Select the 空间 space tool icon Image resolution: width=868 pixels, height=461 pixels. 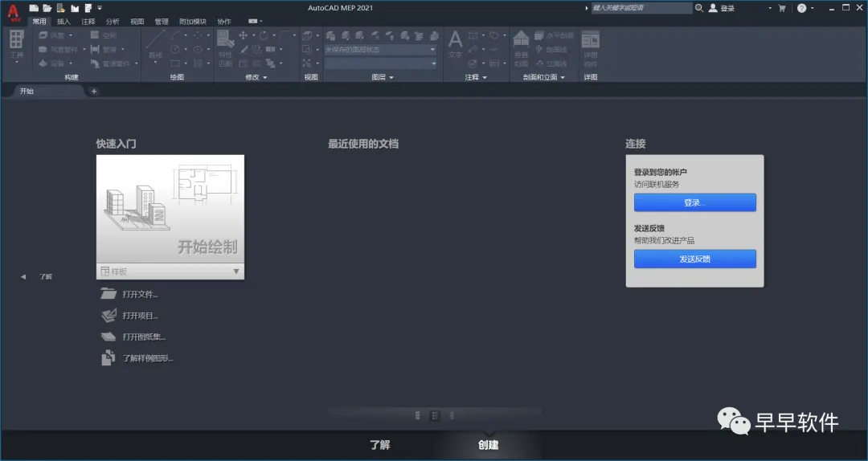[95, 35]
